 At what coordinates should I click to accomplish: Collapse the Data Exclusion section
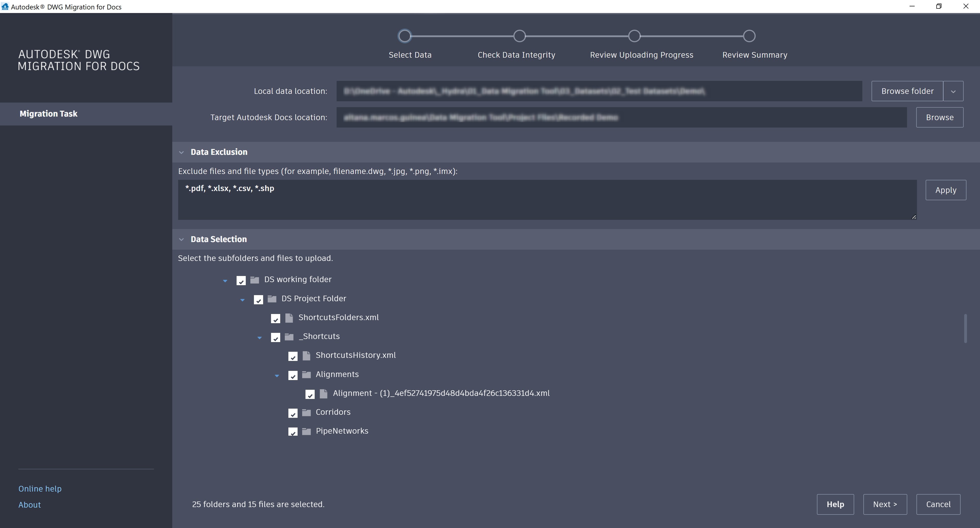181,153
